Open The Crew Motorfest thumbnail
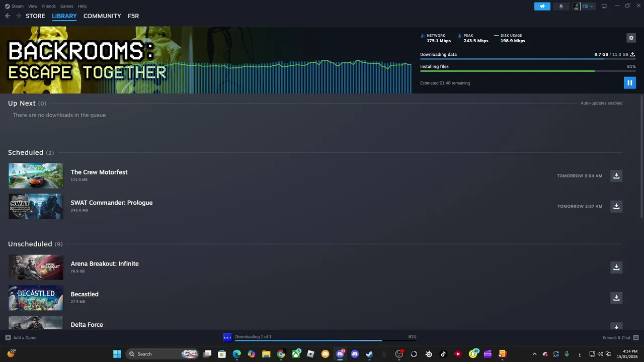Image resolution: width=644 pixels, height=362 pixels. 36,175
